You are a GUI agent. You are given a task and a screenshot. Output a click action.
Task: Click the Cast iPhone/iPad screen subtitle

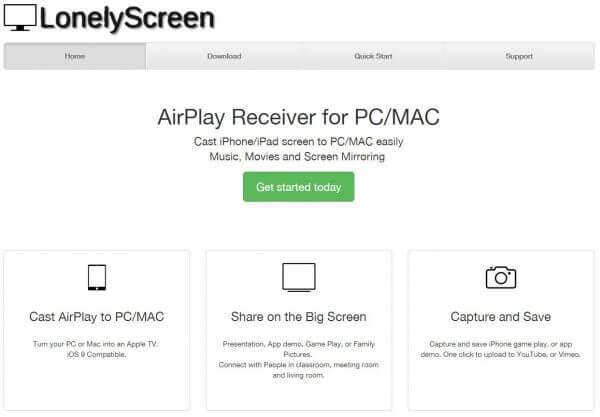tap(298, 142)
